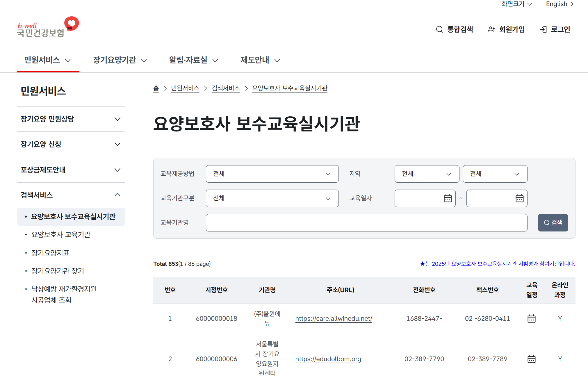Click 검색서비스 breadcrumb link
588x376 pixels.
[x=226, y=88]
